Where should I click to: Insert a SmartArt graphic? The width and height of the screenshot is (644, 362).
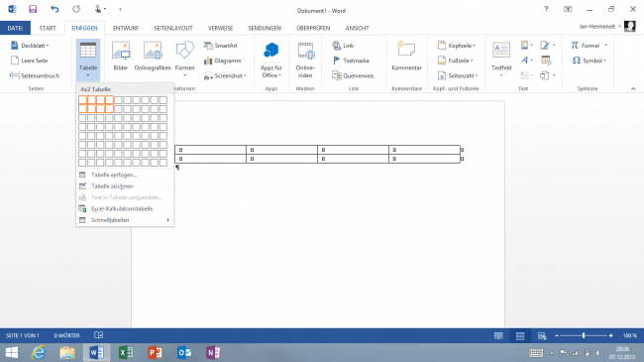221,46
